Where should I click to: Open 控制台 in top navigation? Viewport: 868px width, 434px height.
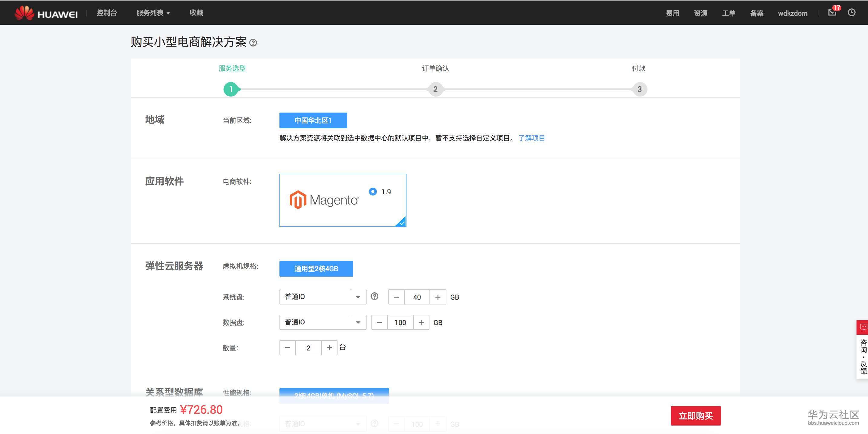coord(106,13)
